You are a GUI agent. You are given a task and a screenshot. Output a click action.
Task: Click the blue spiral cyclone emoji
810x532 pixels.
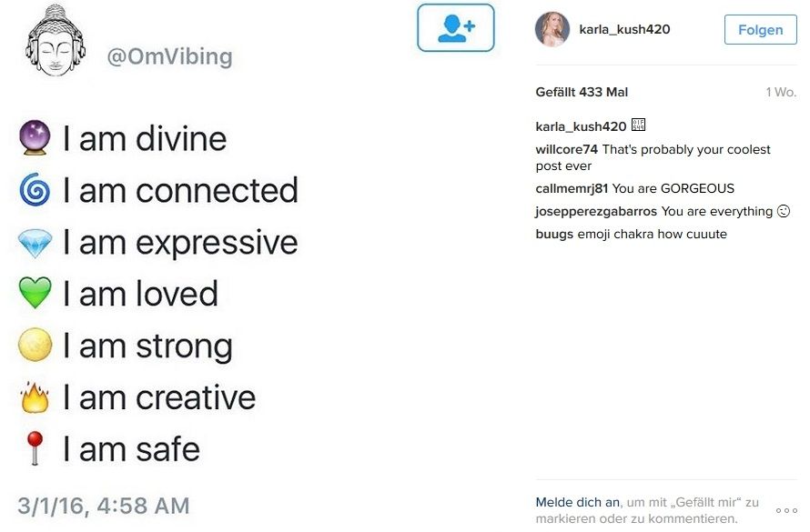point(35,191)
